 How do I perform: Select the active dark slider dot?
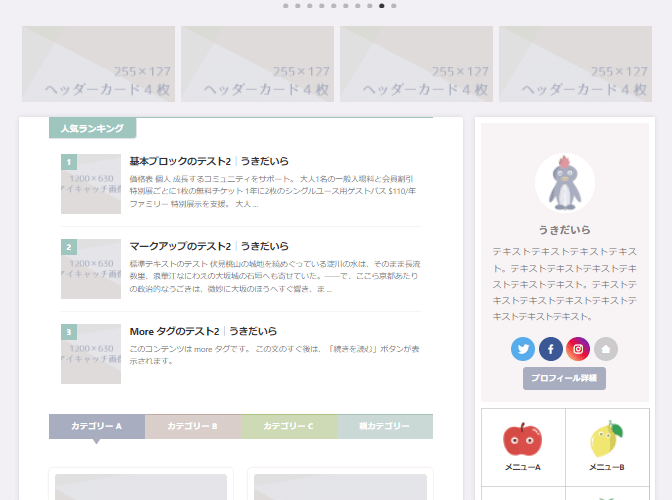coord(382,6)
